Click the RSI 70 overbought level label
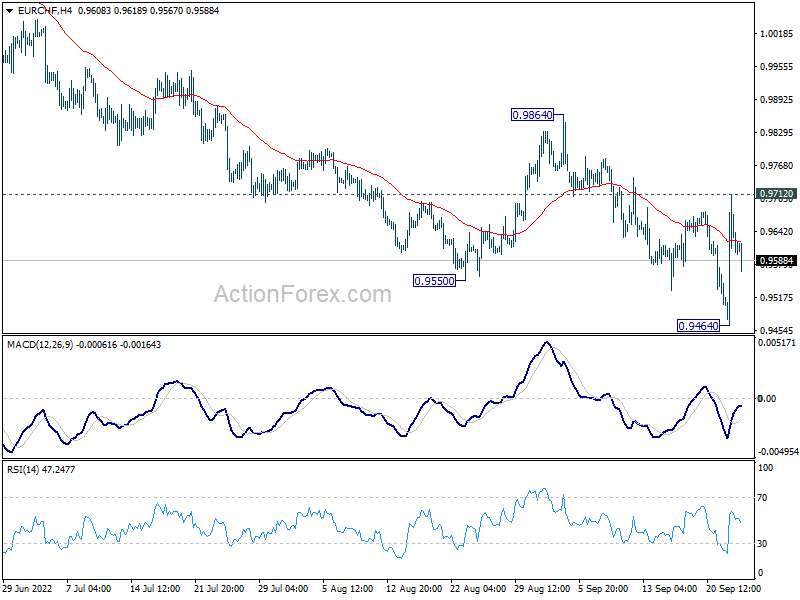The width and height of the screenshot is (800, 600). [x=762, y=497]
